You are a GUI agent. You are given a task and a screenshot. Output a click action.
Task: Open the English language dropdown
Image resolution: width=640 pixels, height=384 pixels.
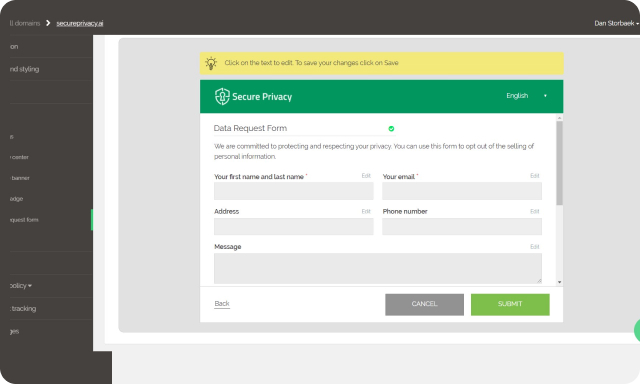527,96
